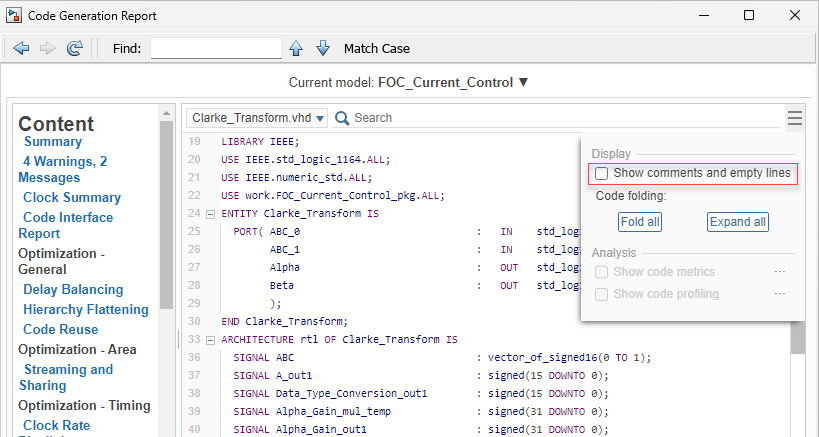Click the forward navigation arrow
This screenshot has height=437, width=819.
pyautogui.click(x=47, y=48)
